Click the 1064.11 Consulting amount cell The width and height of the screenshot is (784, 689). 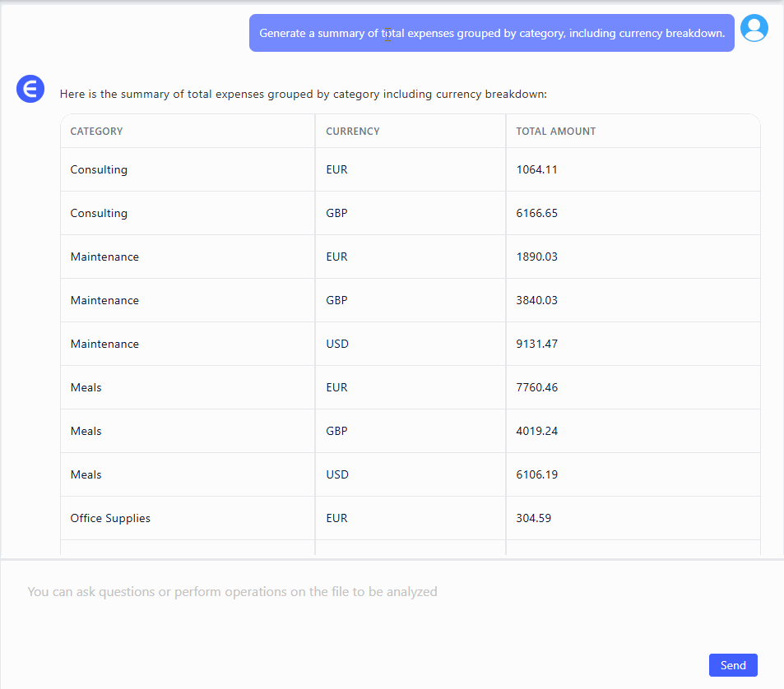[x=537, y=170]
